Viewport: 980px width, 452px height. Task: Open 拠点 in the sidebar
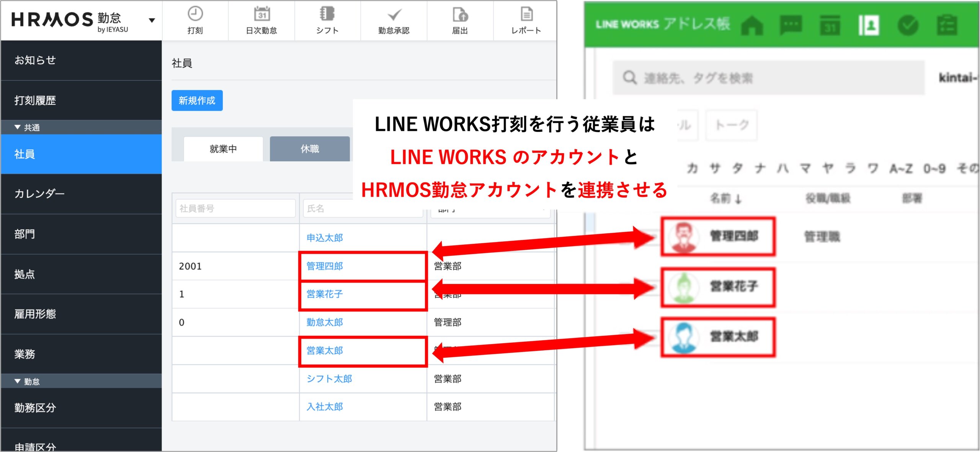point(81,274)
